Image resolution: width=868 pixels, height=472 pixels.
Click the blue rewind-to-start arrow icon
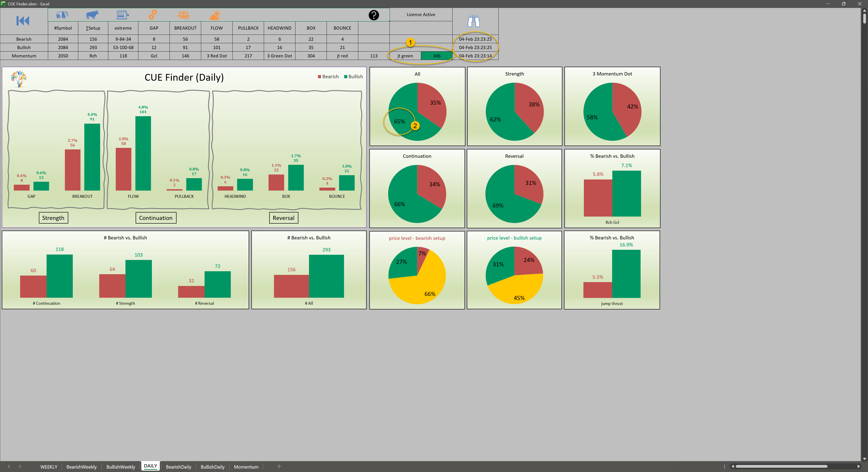tap(23, 21)
